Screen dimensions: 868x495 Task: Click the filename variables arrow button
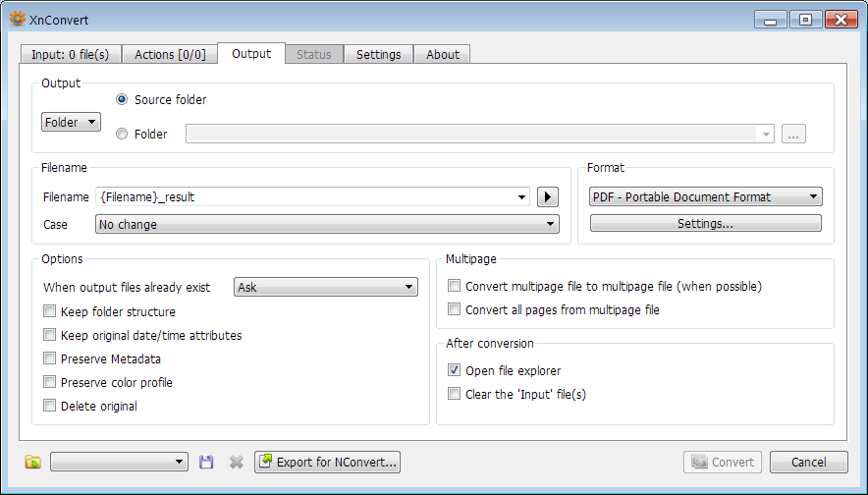(x=548, y=196)
